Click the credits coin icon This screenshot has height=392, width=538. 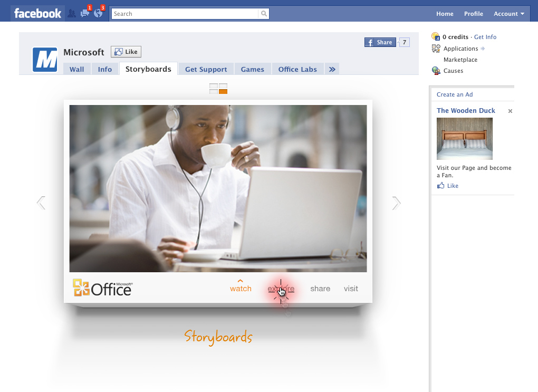tap(436, 36)
